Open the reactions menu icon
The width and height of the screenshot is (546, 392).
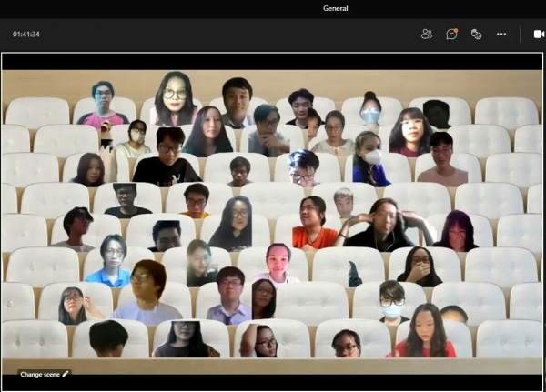[476, 35]
